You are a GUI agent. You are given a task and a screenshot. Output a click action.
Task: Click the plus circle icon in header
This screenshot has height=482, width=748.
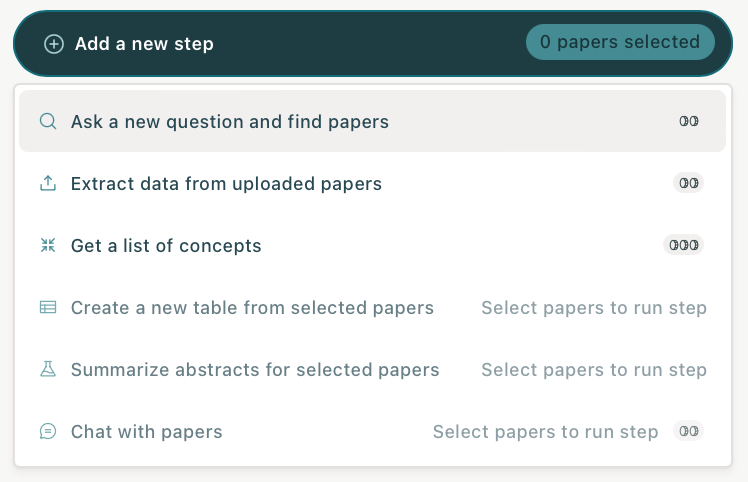(54, 44)
